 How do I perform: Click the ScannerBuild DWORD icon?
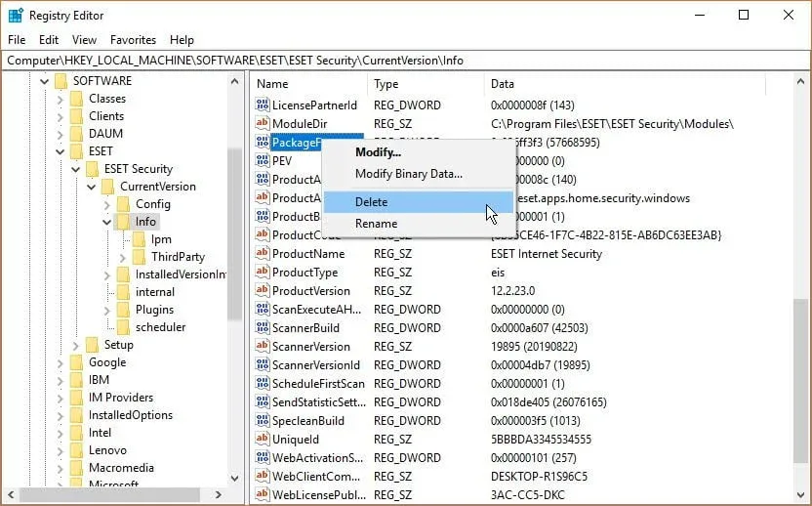pyautogui.click(x=263, y=327)
